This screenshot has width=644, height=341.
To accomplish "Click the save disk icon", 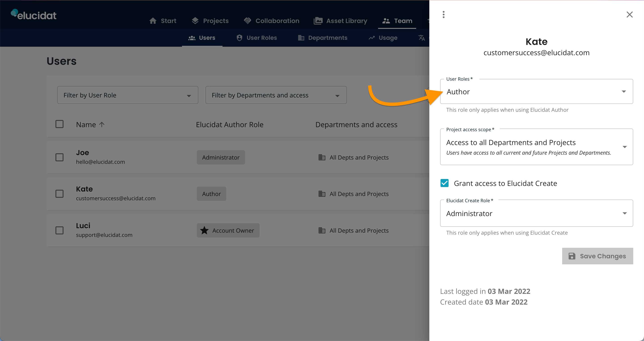I will pos(572,256).
